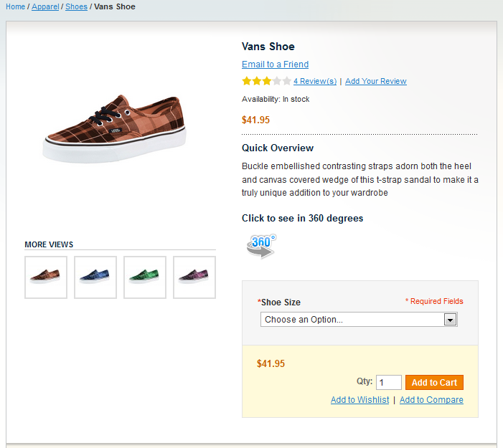
Task: Click the star rating icons
Action: pyautogui.click(x=267, y=81)
